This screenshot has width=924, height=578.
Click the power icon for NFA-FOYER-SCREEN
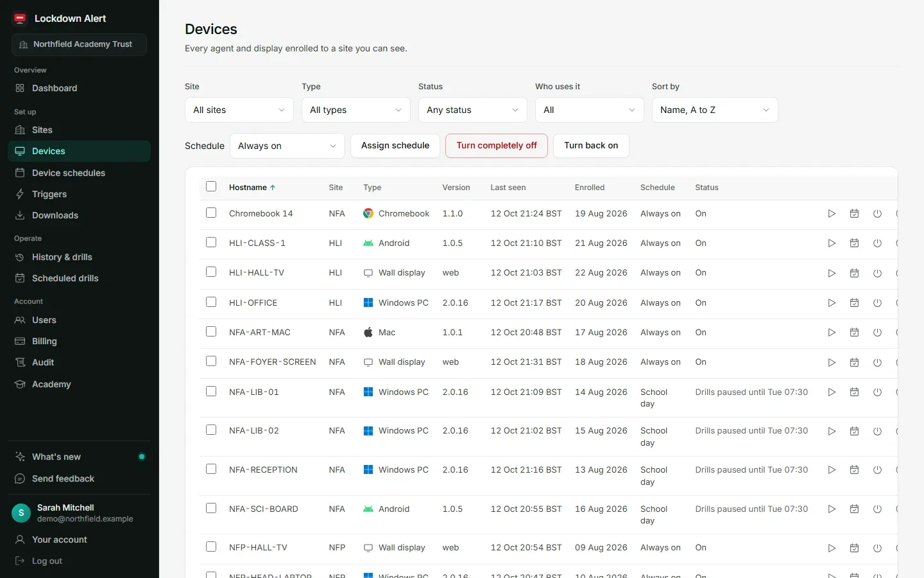pyautogui.click(x=877, y=362)
